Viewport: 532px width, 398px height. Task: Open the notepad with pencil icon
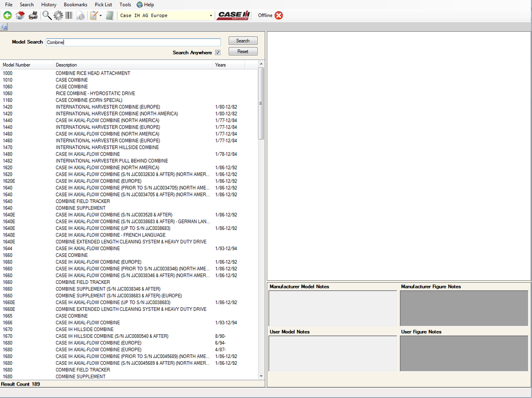[x=94, y=16]
